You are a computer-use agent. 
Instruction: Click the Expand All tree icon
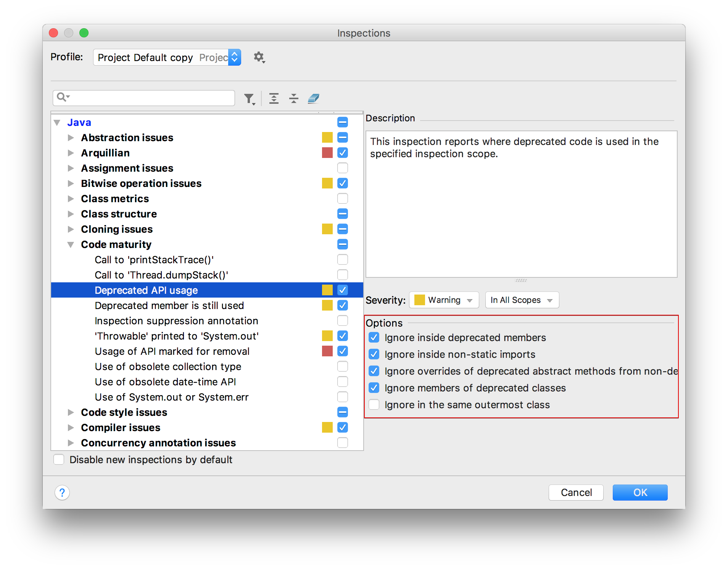pyautogui.click(x=274, y=98)
